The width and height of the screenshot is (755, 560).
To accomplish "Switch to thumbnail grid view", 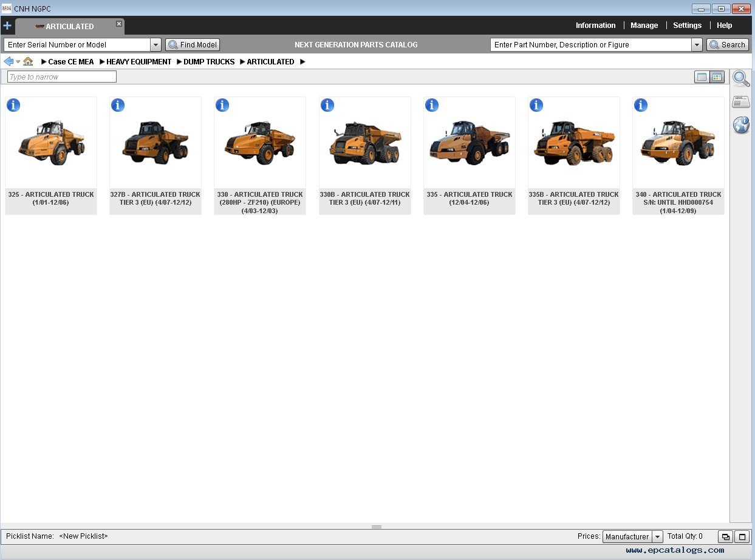I will (x=717, y=77).
